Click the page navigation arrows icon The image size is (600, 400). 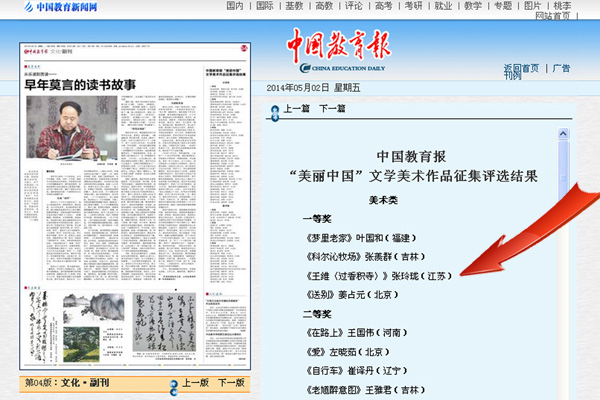(174, 387)
